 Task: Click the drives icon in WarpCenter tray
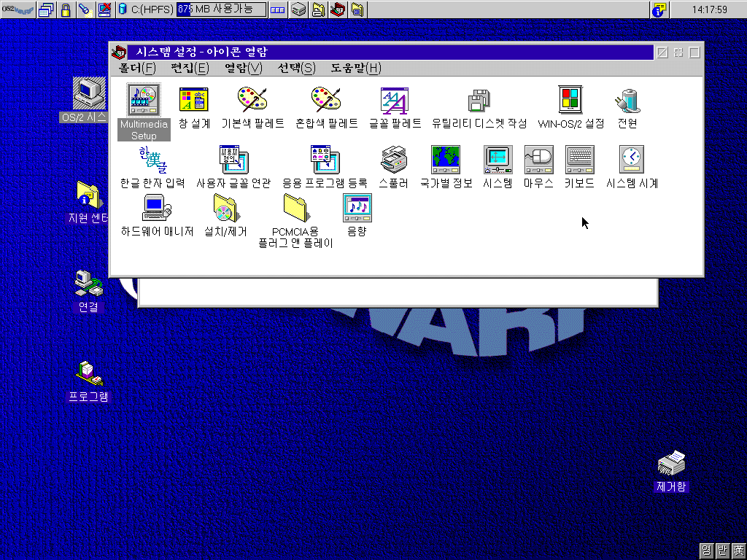(x=298, y=9)
